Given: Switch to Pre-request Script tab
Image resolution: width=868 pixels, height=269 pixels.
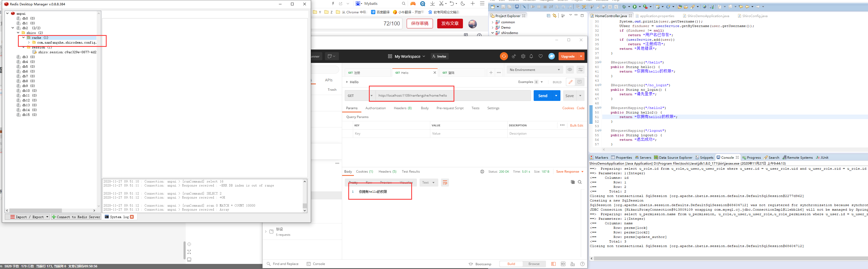Looking at the screenshot, I should pos(450,108).
